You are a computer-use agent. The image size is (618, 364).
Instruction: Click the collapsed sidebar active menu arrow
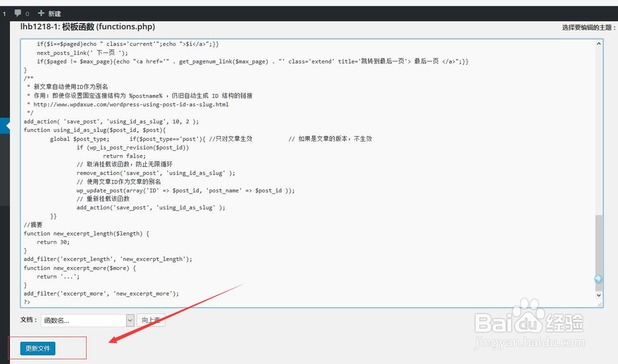coord(5,126)
